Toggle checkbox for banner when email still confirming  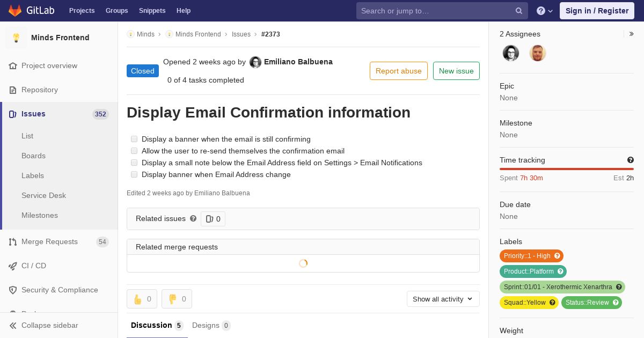(x=134, y=139)
